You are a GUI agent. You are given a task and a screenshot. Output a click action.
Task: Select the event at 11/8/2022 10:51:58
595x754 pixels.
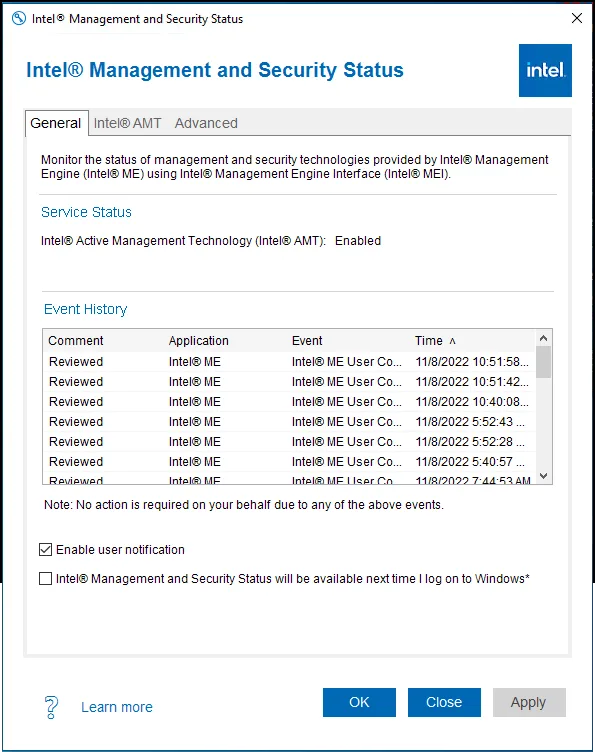[x=289, y=362]
